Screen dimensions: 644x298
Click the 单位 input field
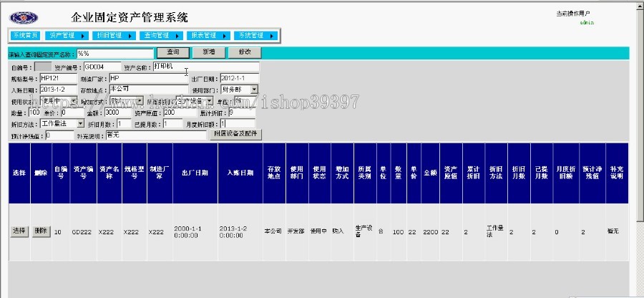click(x=245, y=101)
